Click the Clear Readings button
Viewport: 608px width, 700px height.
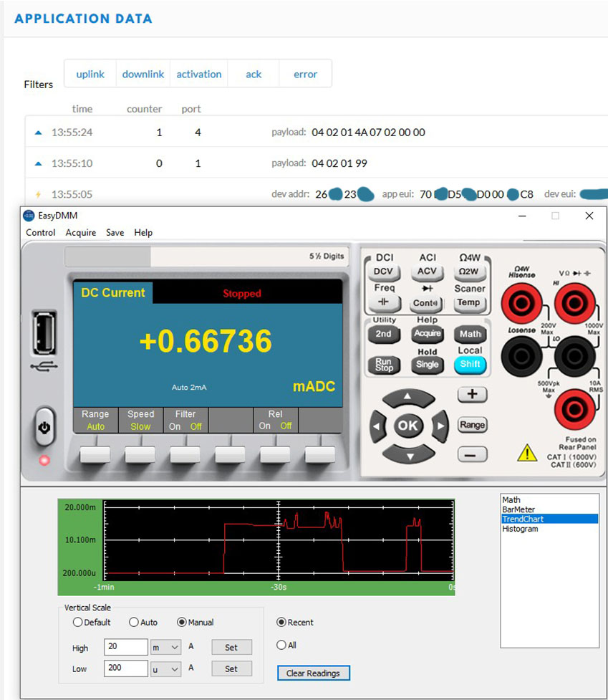tap(314, 673)
